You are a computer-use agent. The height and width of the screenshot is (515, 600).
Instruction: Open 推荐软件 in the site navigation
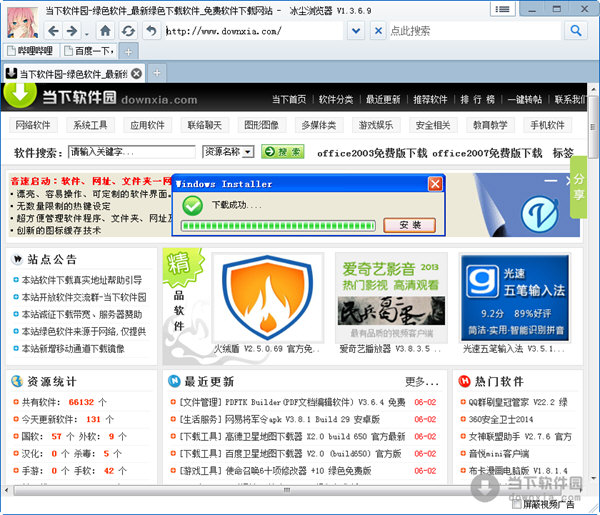430,100
